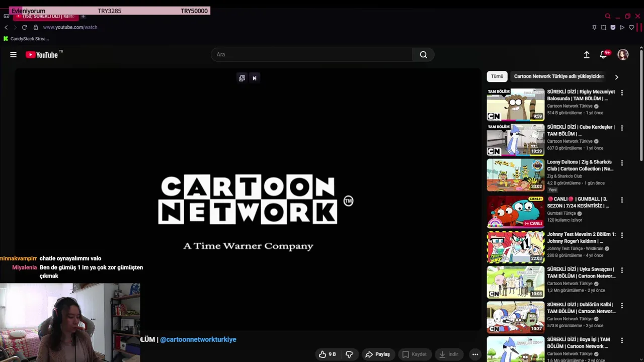Open the account avatar menu
Screen dimensions: 644x362
[623, 55]
